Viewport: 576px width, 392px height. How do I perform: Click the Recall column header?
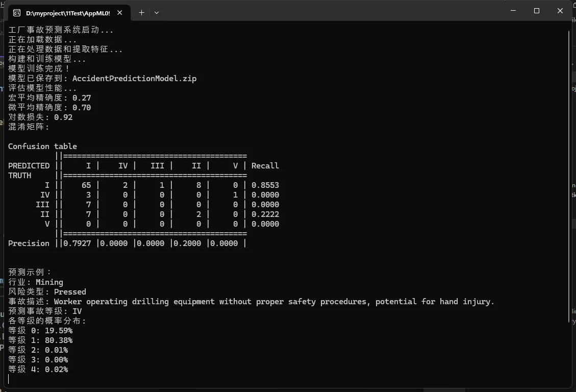point(265,166)
